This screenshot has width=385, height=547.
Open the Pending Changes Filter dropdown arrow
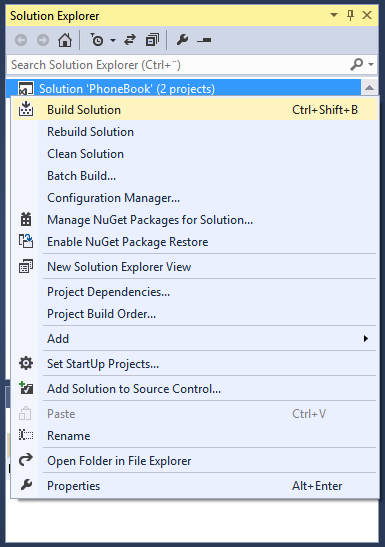point(113,40)
